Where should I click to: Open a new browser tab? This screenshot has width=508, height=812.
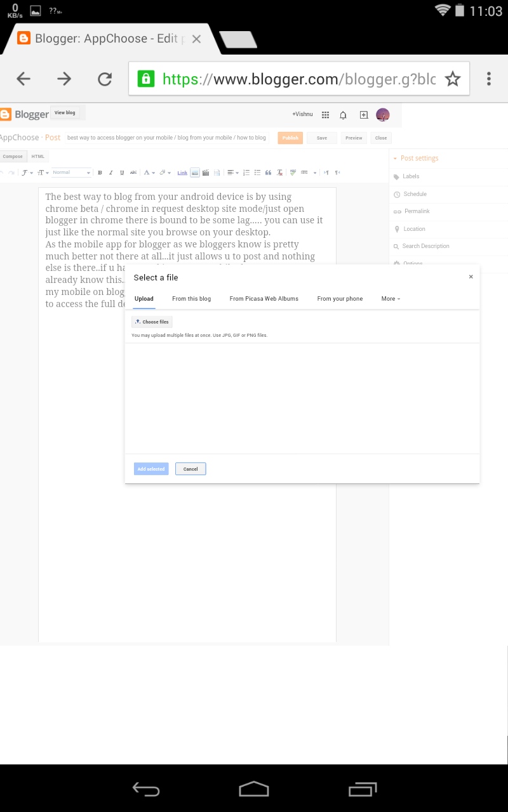coord(238,39)
